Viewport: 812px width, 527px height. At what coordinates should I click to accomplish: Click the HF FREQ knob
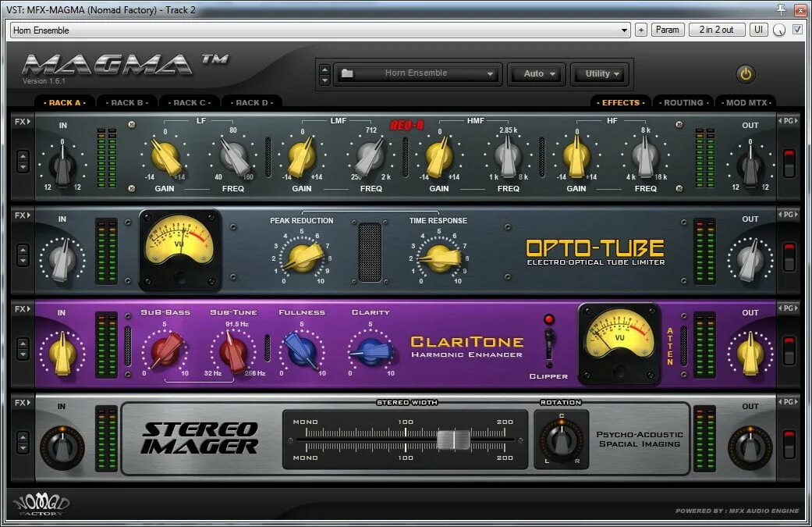pyautogui.click(x=645, y=156)
